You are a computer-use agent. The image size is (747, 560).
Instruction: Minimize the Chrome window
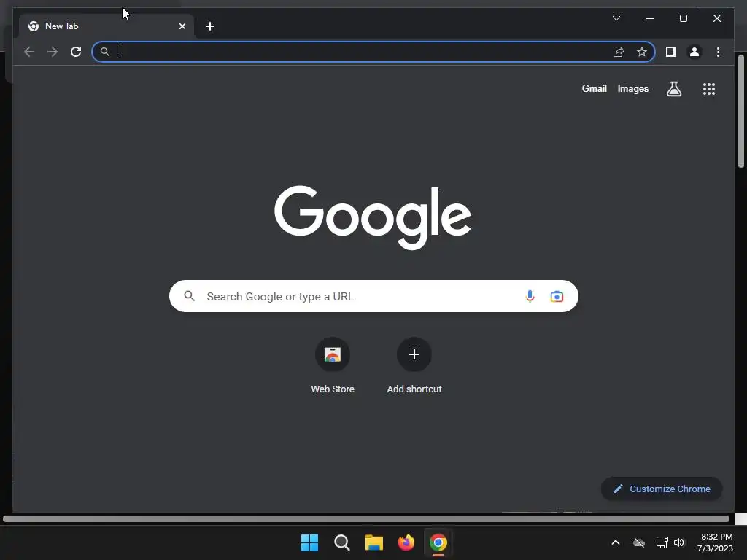pos(650,18)
